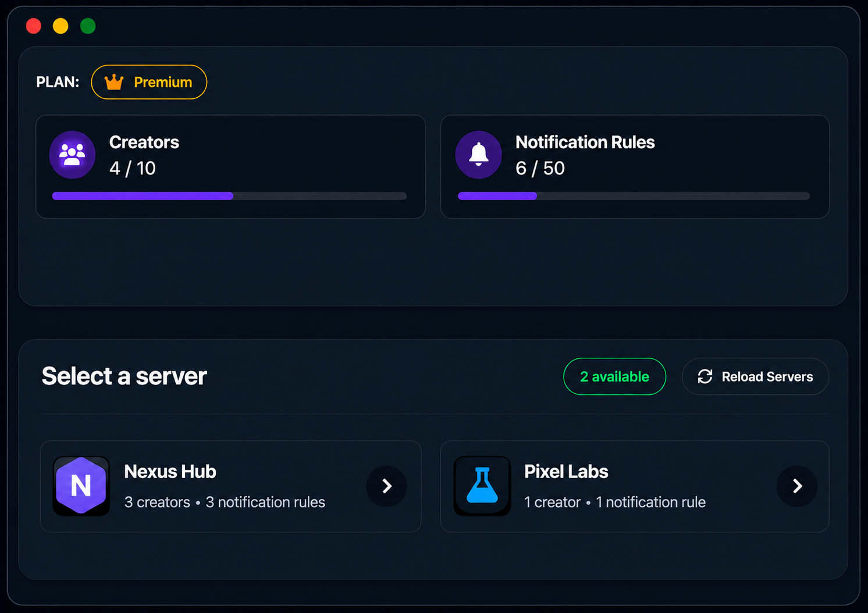Click the refresh icon in Reload Servers
The height and width of the screenshot is (613, 868).
tap(705, 377)
